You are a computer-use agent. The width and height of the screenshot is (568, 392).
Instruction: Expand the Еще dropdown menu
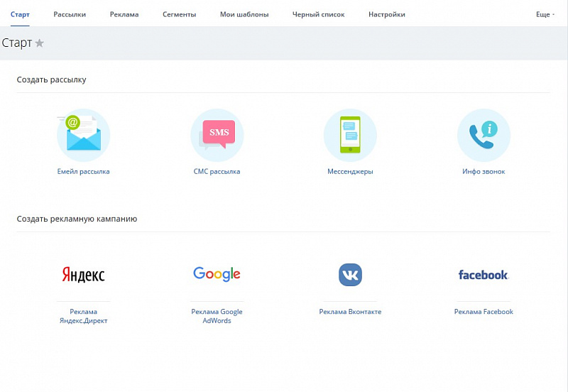[x=545, y=14]
